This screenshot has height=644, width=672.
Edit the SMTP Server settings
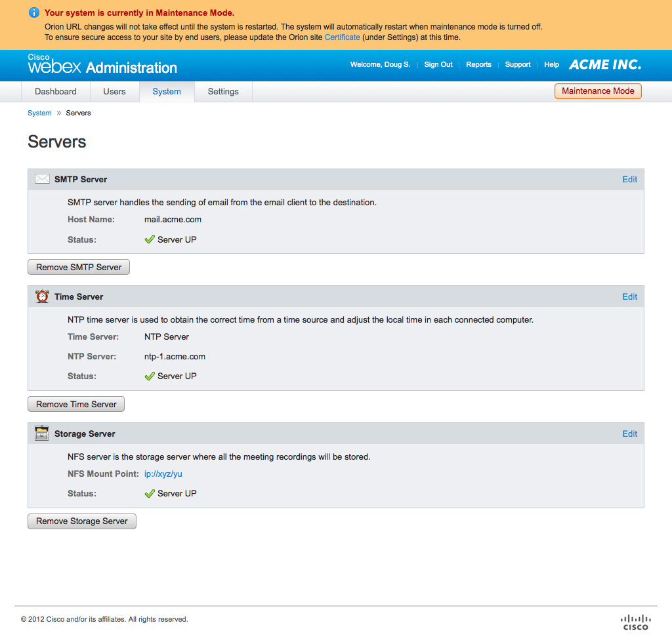click(629, 179)
